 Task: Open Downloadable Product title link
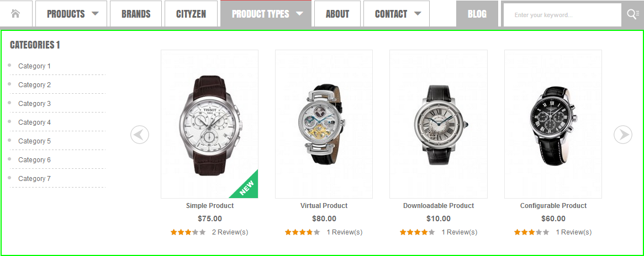coord(439,206)
